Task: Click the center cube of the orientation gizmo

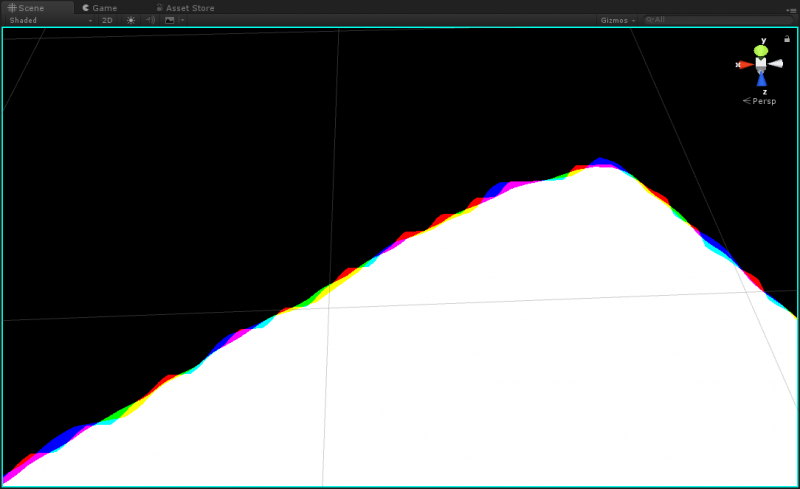Action: 761,64
